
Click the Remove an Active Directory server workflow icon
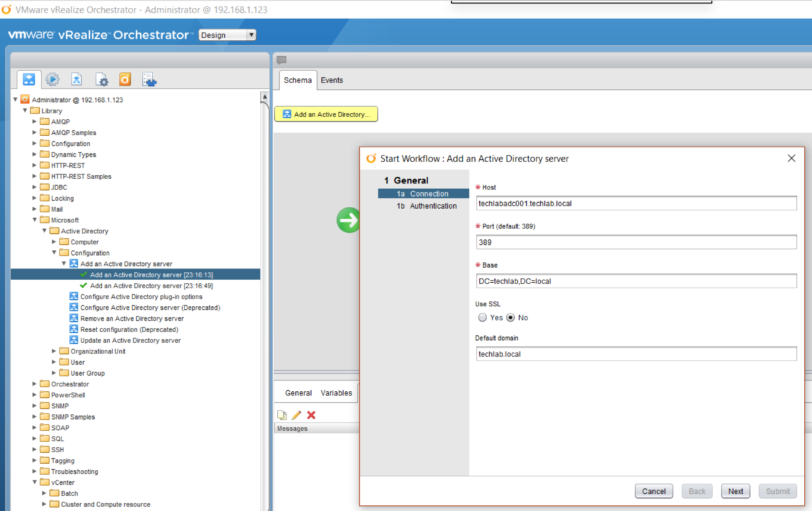(x=74, y=318)
